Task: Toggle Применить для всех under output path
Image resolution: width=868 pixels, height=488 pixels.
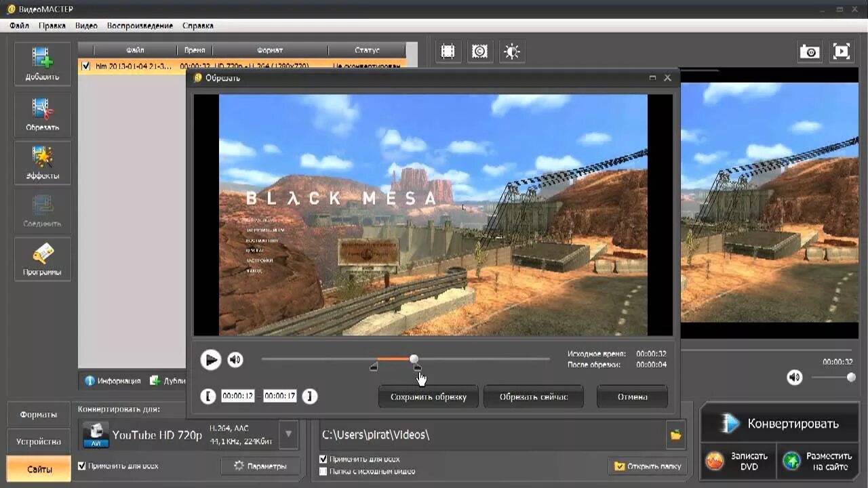Action: (x=323, y=459)
